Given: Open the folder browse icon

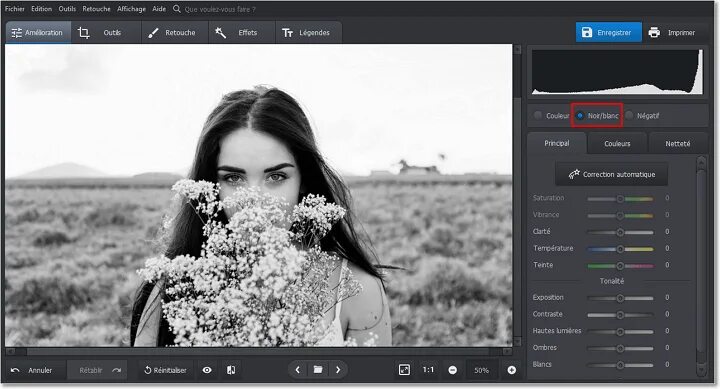Looking at the screenshot, I should (318, 370).
